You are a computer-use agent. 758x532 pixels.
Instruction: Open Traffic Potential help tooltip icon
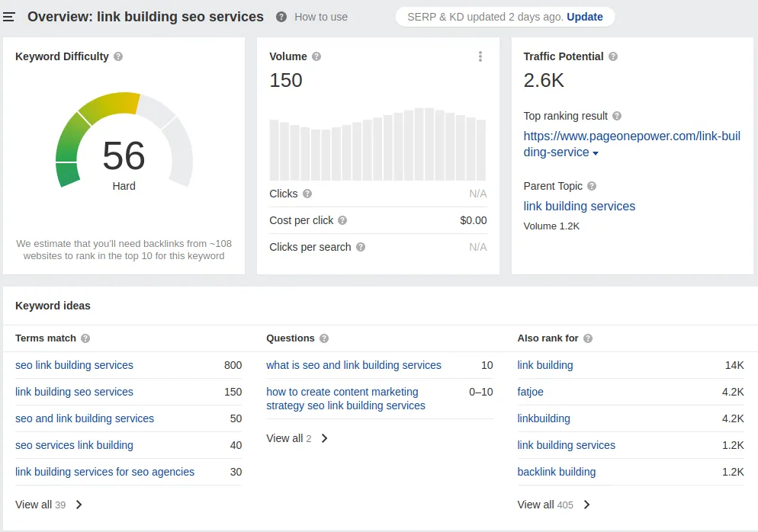613,56
